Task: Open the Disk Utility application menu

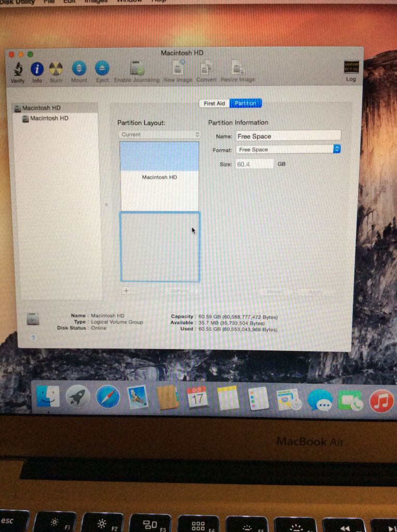Action: point(18,2)
